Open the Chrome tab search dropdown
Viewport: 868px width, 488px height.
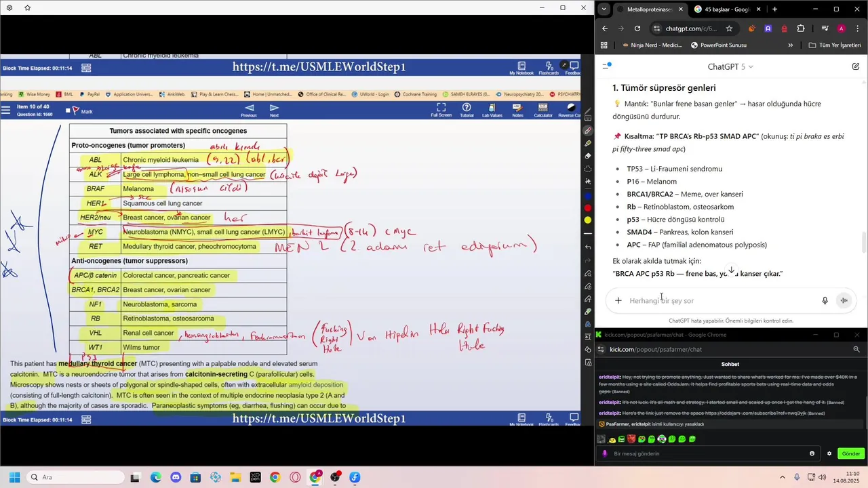604,9
